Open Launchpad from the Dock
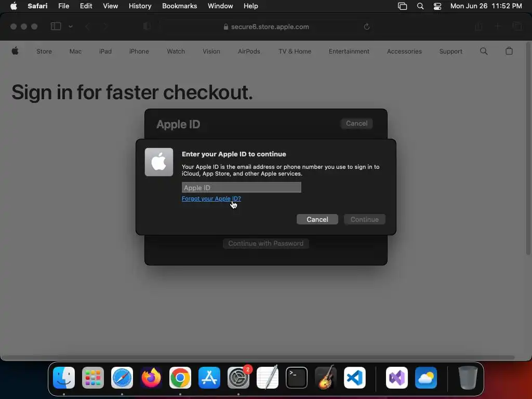Image resolution: width=532 pixels, height=399 pixels. tap(93, 377)
